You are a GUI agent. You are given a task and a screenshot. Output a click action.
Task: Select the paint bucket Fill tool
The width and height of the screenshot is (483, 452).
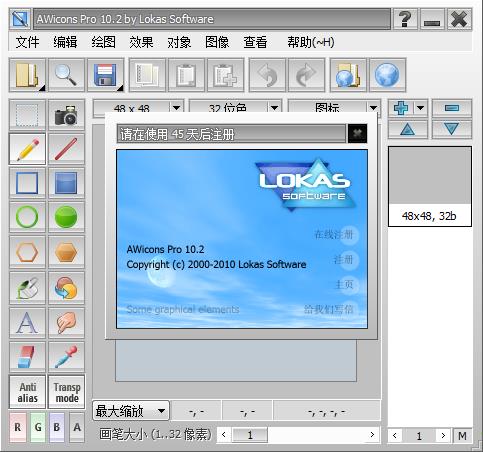(27, 288)
